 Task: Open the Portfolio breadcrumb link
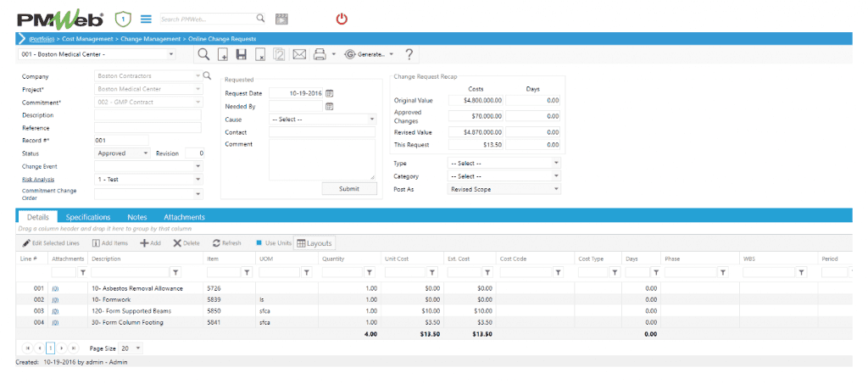(x=42, y=39)
